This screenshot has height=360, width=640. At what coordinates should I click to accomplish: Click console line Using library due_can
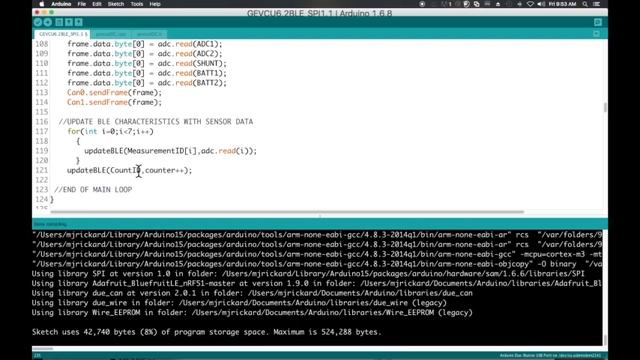pos(252,293)
